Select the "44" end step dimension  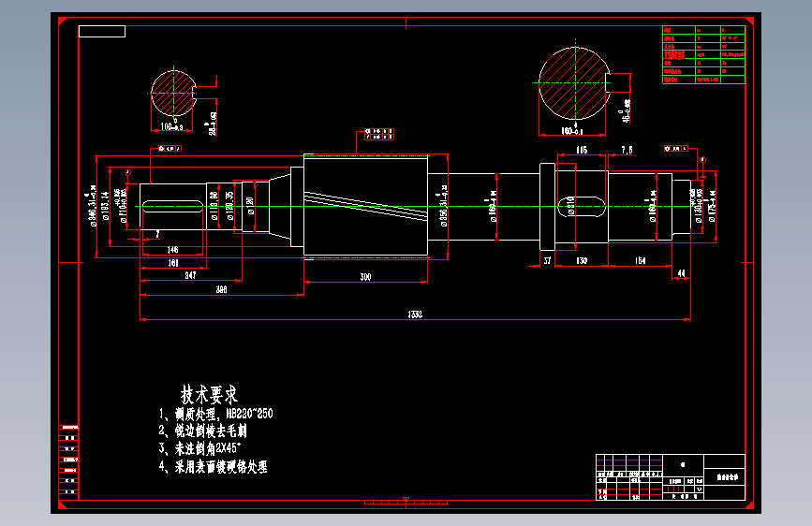pyautogui.click(x=682, y=273)
